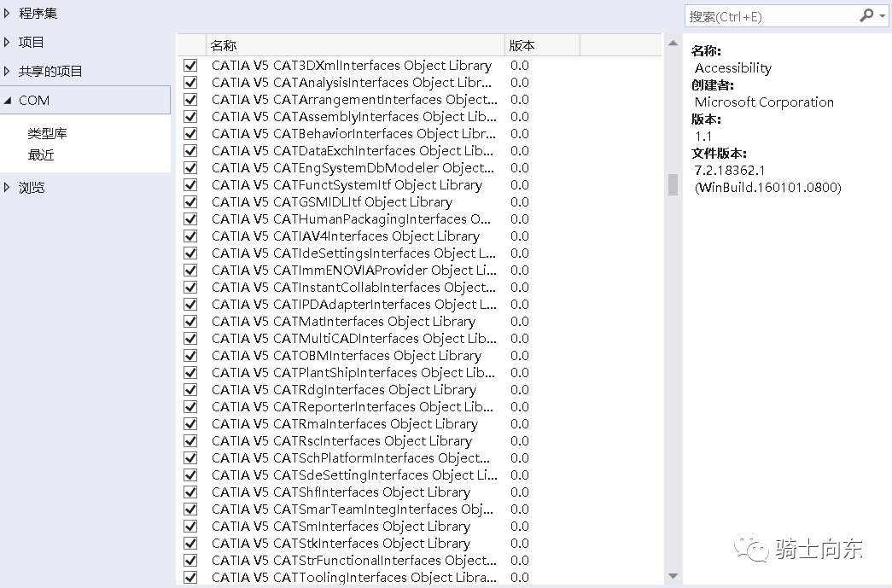Click the scrollbar up arrow
Screen dimensions: 892x588
coord(673,43)
